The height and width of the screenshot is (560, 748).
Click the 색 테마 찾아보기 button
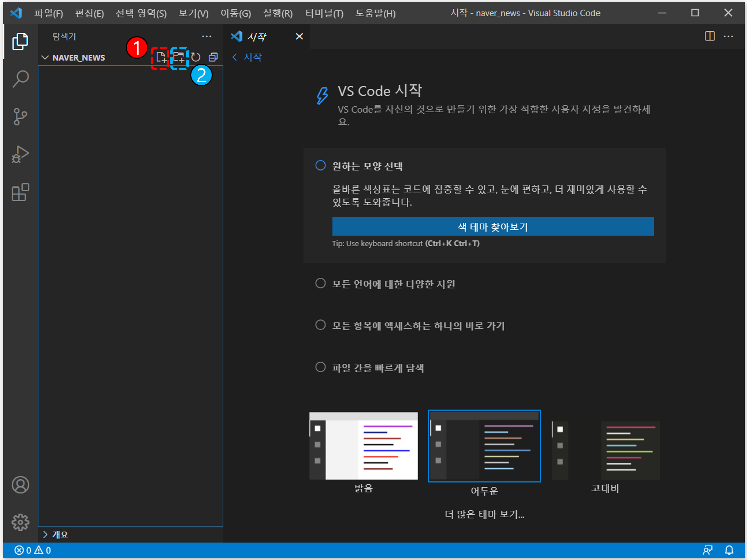click(x=493, y=227)
